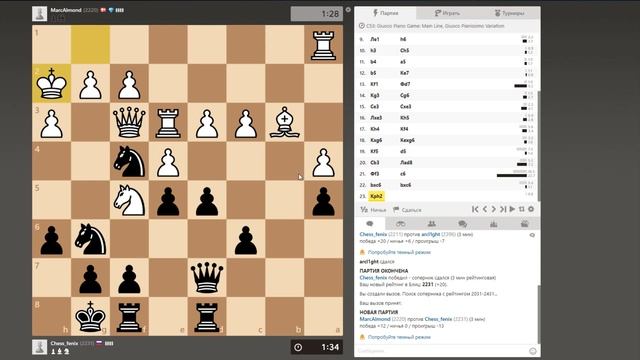This screenshot has width=640, height=360.
Task: Open the Турниры tab
Action: [509, 13]
